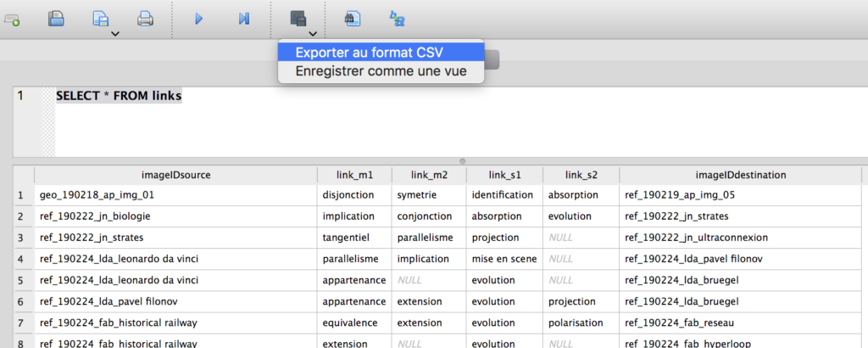Execute current line with step icon
The image size is (868, 348).
tap(243, 20)
